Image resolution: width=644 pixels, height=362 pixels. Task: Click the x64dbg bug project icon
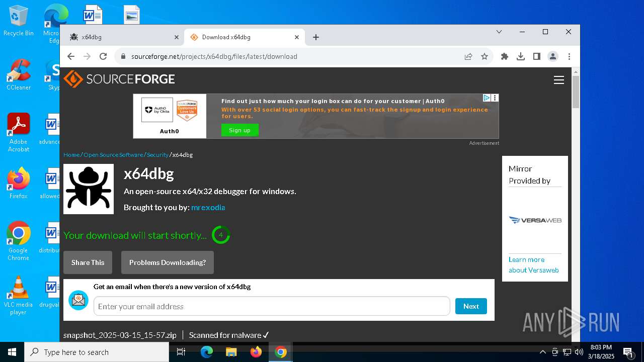pos(89,189)
